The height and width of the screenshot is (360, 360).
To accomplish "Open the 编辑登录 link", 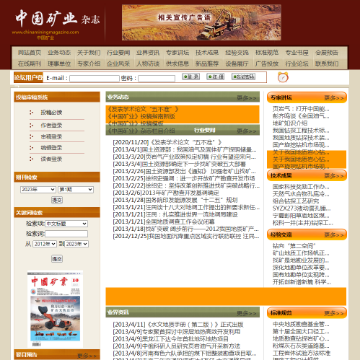I will click(51, 148).
